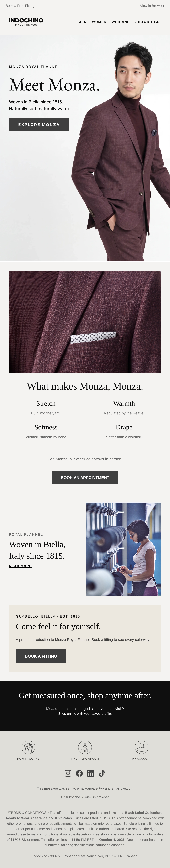Open the Showrooms navigation item
This screenshot has width=170, height=868.
pos(148,22)
